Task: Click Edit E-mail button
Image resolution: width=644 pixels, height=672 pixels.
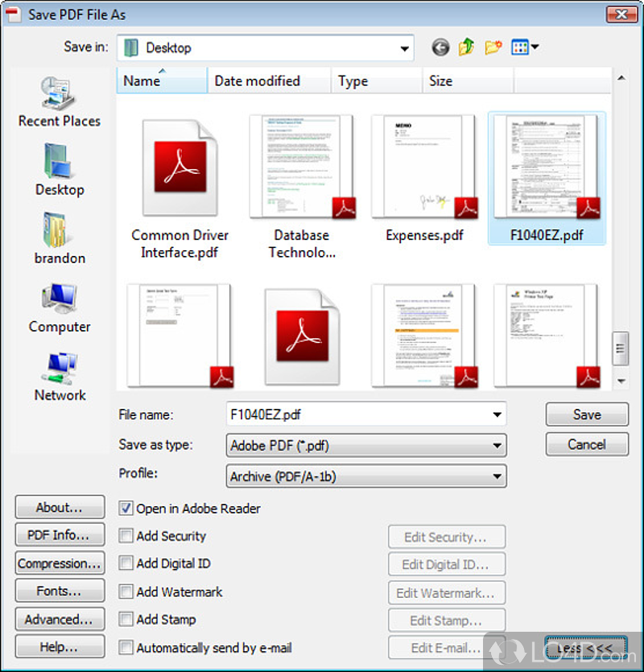Action: [446, 647]
